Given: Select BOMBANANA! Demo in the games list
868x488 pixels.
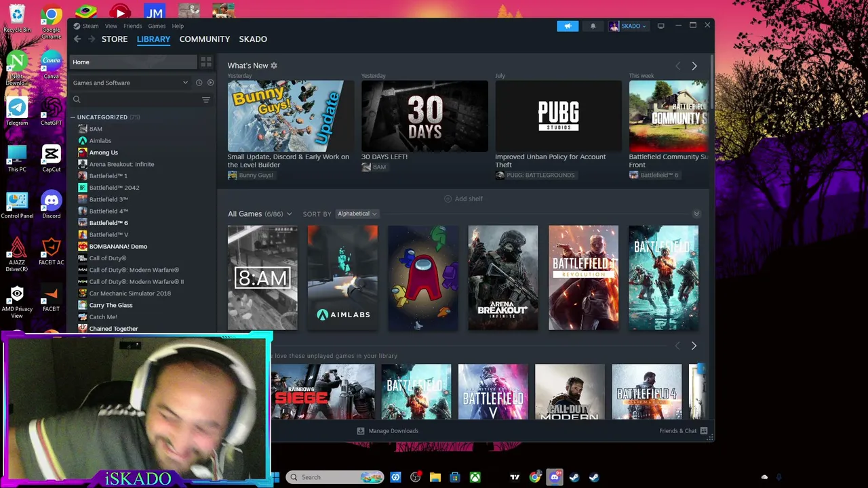Looking at the screenshot, I should (118, 247).
